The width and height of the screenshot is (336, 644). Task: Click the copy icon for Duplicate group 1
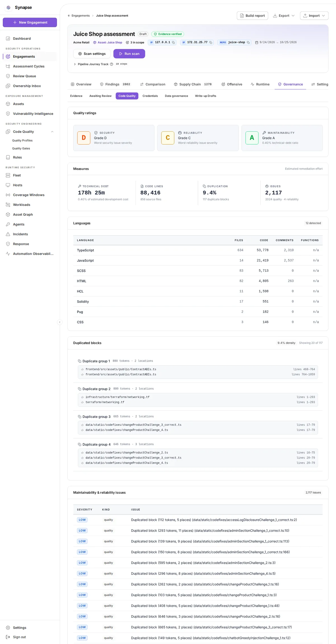tap(80, 361)
